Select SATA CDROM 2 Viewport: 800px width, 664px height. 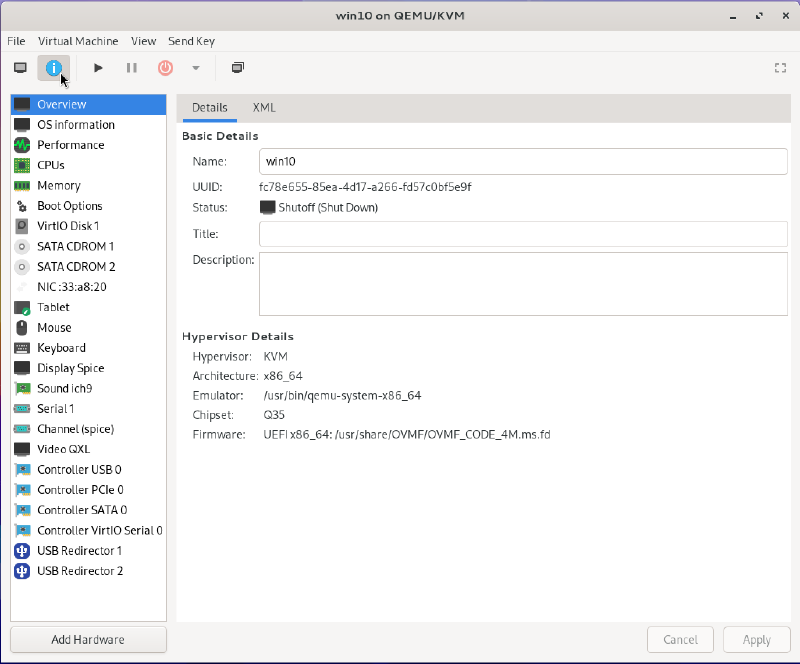pos(88,267)
